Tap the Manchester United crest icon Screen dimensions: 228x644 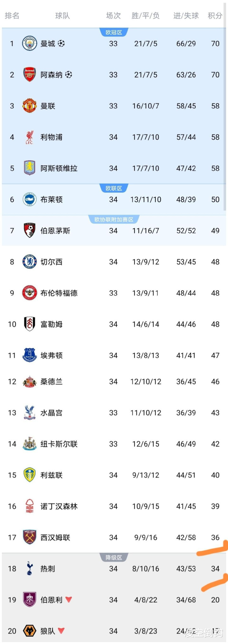pos(29,106)
